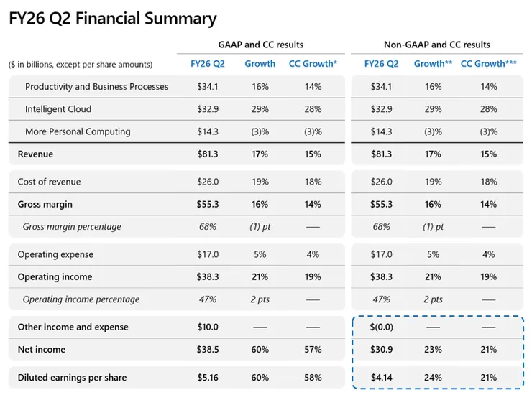The image size is (532, 400).
Task: Click the Operating income percentage label
Action: (81, 299)
